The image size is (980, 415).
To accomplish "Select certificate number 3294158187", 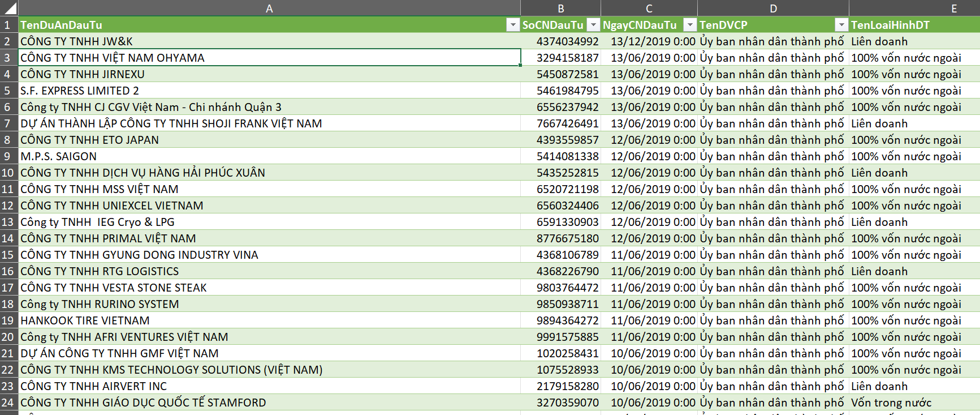I will click(x=560, y=58).
